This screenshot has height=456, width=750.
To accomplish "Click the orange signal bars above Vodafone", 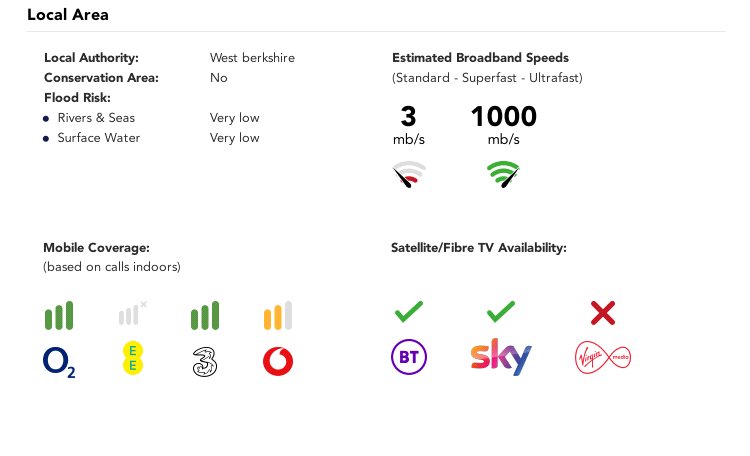I will 278,315.
